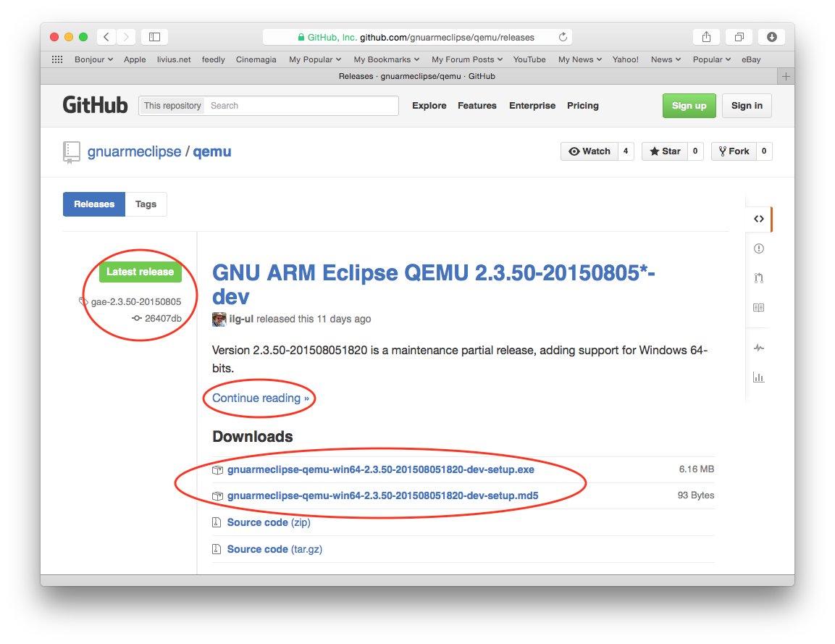Click the repository book icon beside gnuarmeclipse
This screenshot has height=644, width=835.
coord(72,152)
